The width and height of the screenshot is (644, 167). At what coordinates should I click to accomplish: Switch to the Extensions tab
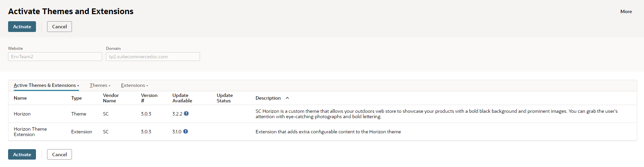pyautogui.click(x=133, y=86)
